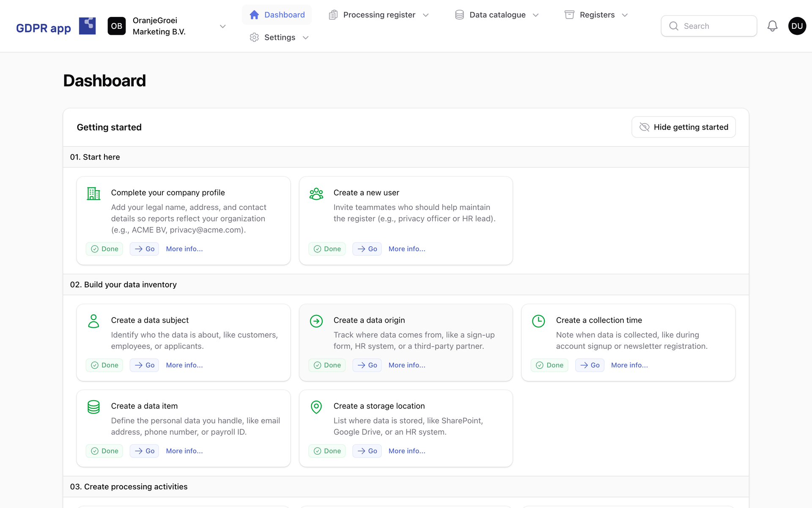Click Go on Create a data item
Viewport: 812px width, 508px height.
(x=144, y=451)
